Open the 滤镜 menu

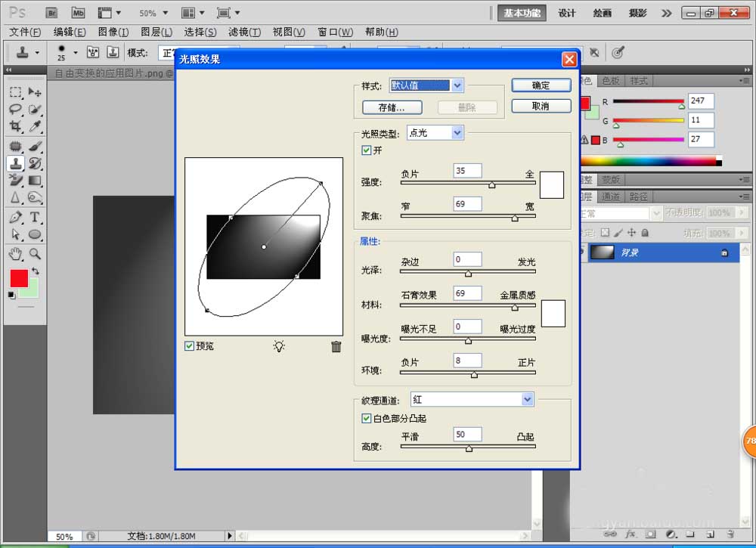(243, 32)
